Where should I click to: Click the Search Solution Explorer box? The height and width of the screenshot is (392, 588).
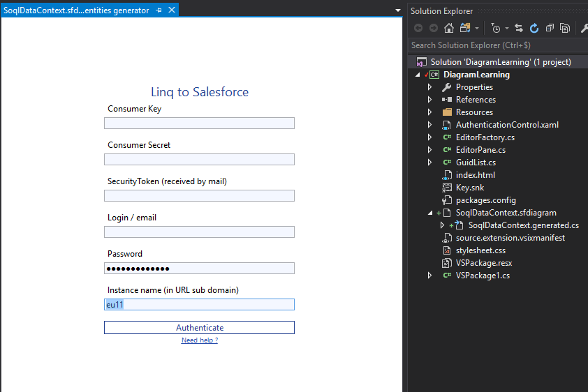click(x=498, y=45)
